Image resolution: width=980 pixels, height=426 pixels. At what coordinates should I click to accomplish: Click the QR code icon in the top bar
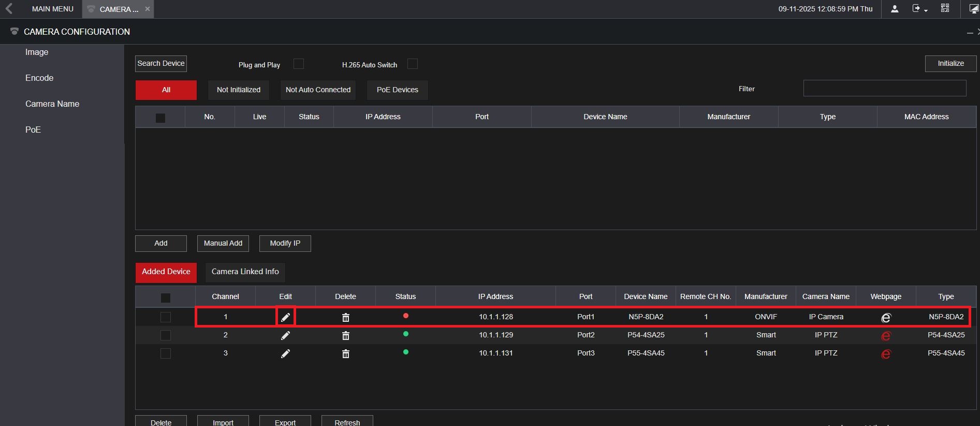pyautogui.click(x=945, y=8)
